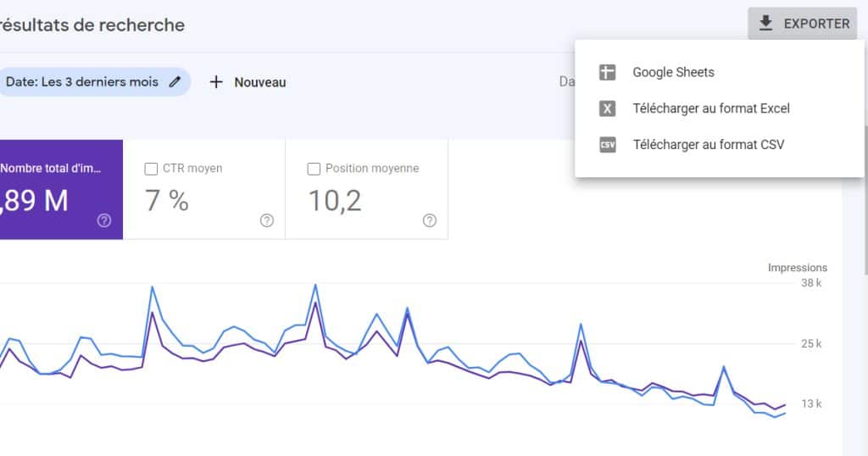Open help icon on Position moyenne card
The image size is (868, 456).
pos(430,221)
